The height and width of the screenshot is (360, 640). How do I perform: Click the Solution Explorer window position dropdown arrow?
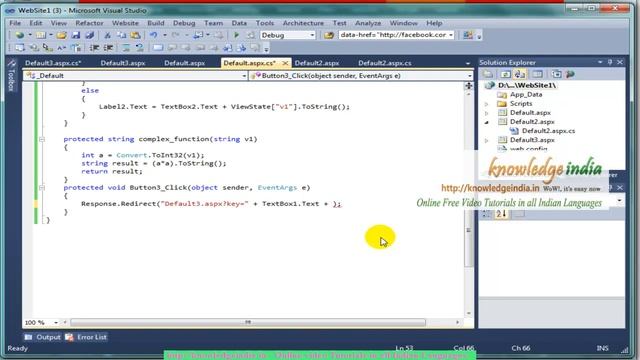click(600, 62)
